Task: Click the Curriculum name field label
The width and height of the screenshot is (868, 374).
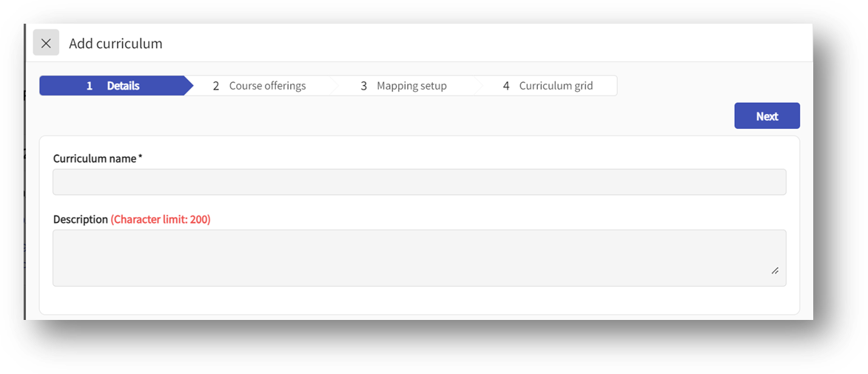Action: pyautogui.click(x=95, y=158)
